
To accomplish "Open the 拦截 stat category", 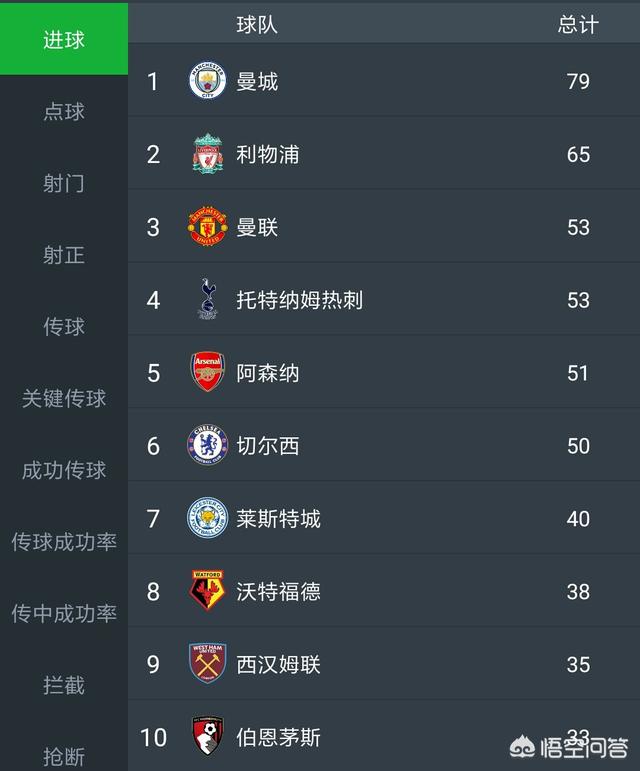I will (x=64, y=685).
